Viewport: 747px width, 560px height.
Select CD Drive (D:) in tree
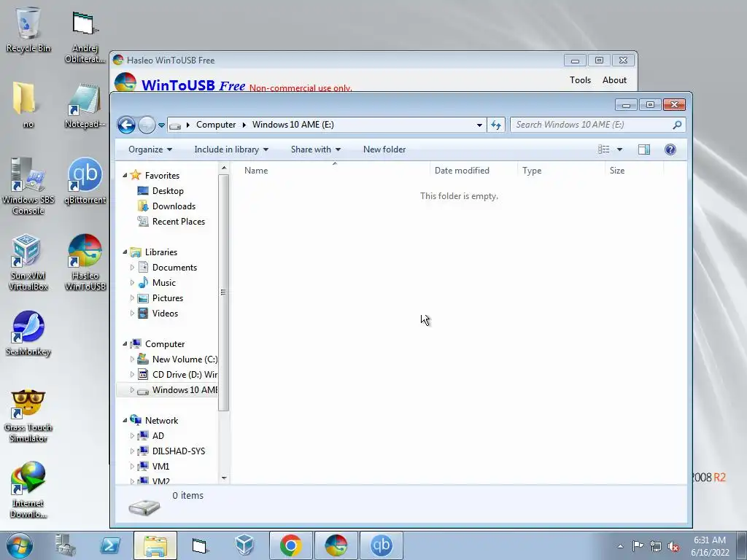click(x=185, y=375)
